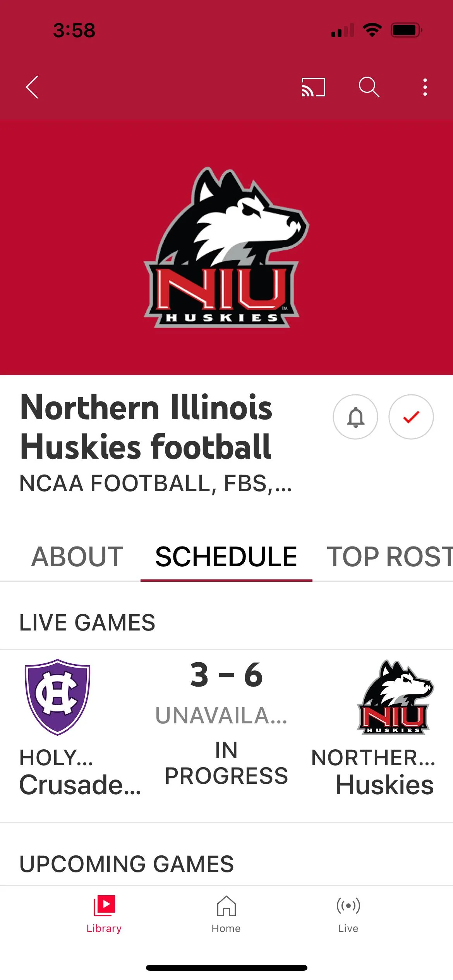This screenshot has height=980, width=453.
Task: Tap the Holy Cross Crusaders team name
Action: [80, 771]
